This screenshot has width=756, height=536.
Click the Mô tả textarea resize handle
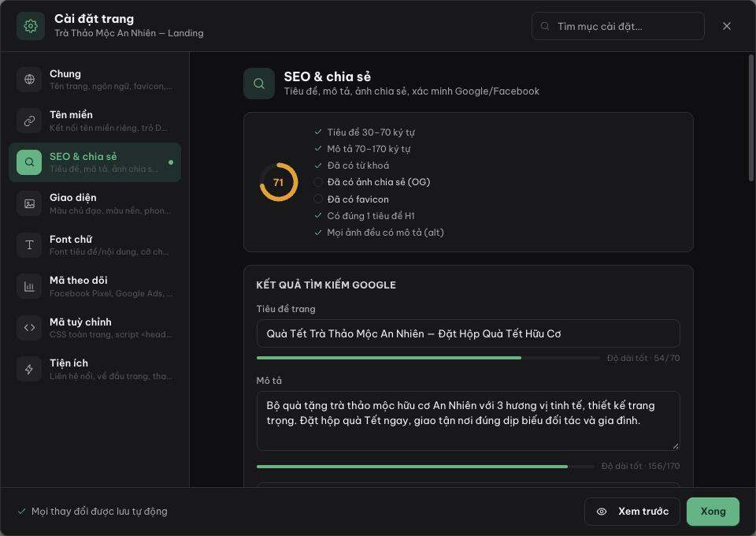click(676, 446)
